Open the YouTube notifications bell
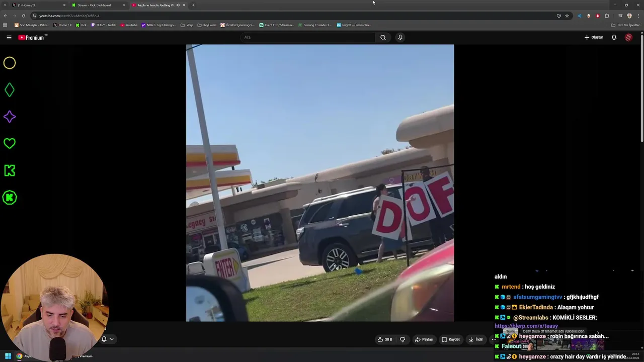This screenshot has width=644, height=362. point(614,37)
